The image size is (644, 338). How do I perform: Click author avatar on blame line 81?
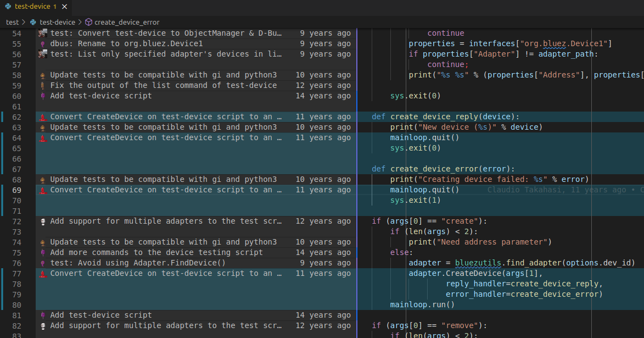pyautogui.click(x=43, y=315)
